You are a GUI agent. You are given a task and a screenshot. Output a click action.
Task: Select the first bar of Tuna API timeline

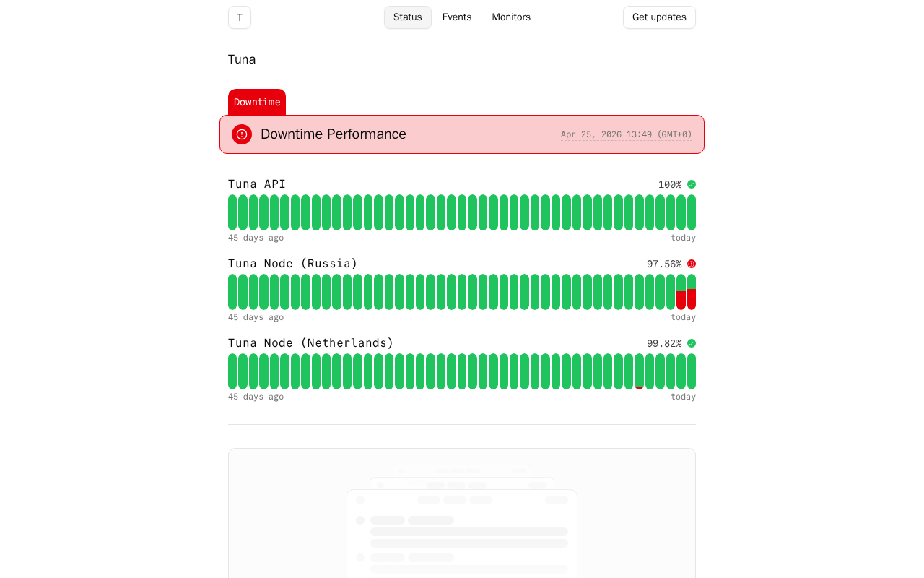pyautogui.click(x=232, y=212)
